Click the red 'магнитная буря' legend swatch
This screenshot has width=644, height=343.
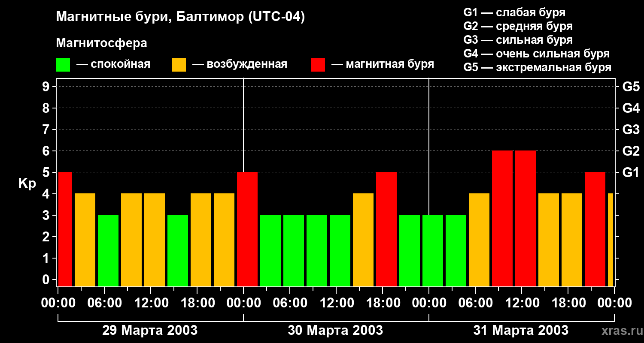pyautogui.click(x=318, y=65)
